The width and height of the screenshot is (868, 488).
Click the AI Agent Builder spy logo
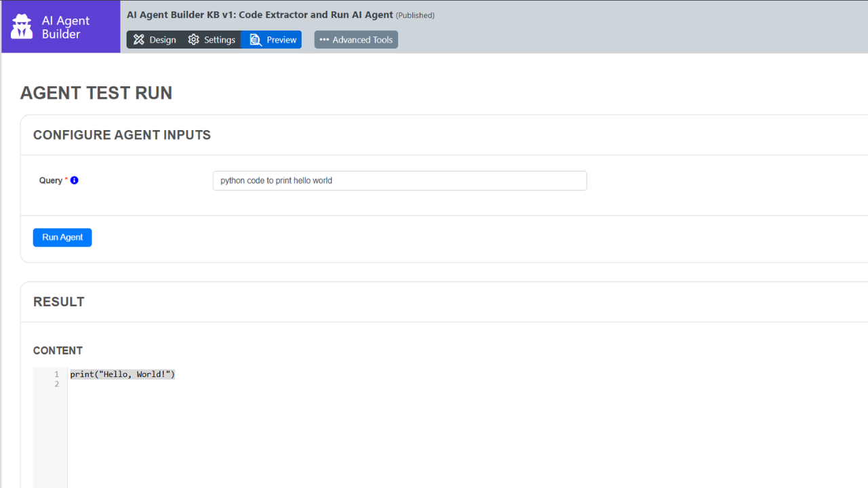point(22,27)
